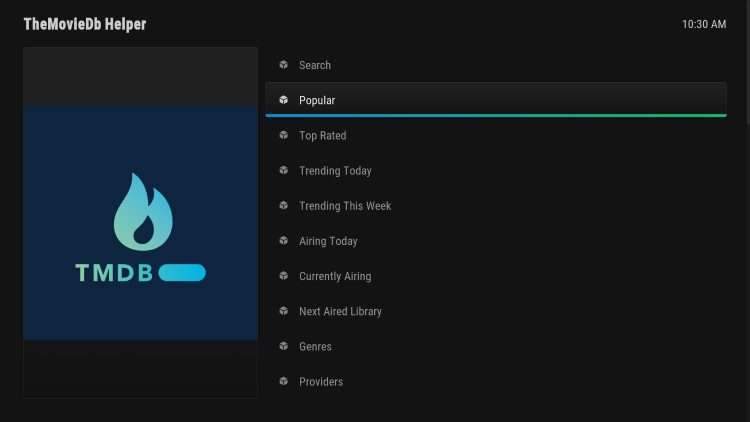Click the cube icon beside Providers
750x422 pixels.
pos(284,381)
